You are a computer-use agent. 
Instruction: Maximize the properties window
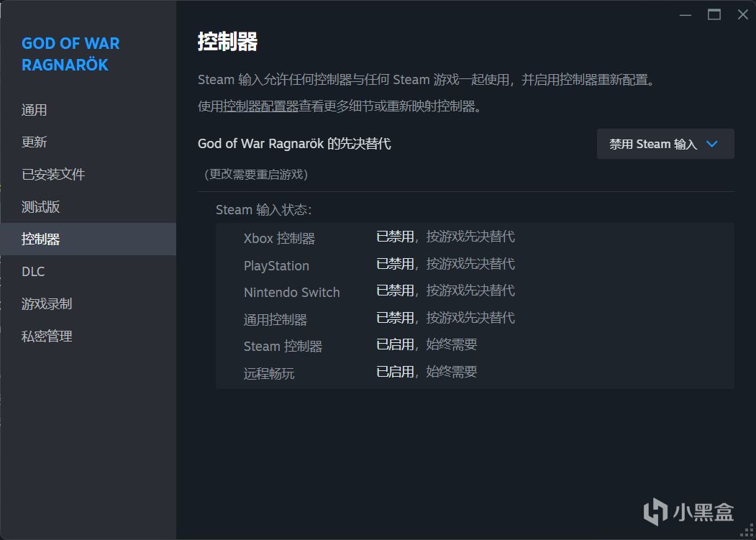[x=714, y=15]
